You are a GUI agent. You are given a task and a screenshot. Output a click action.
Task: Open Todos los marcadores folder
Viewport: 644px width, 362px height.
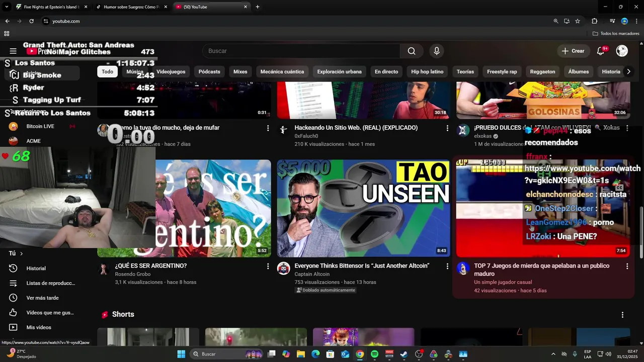(x=616, y=34)
